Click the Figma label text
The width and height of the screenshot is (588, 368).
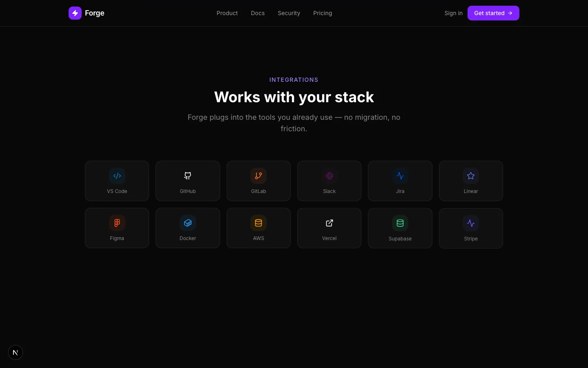[117, 238]
